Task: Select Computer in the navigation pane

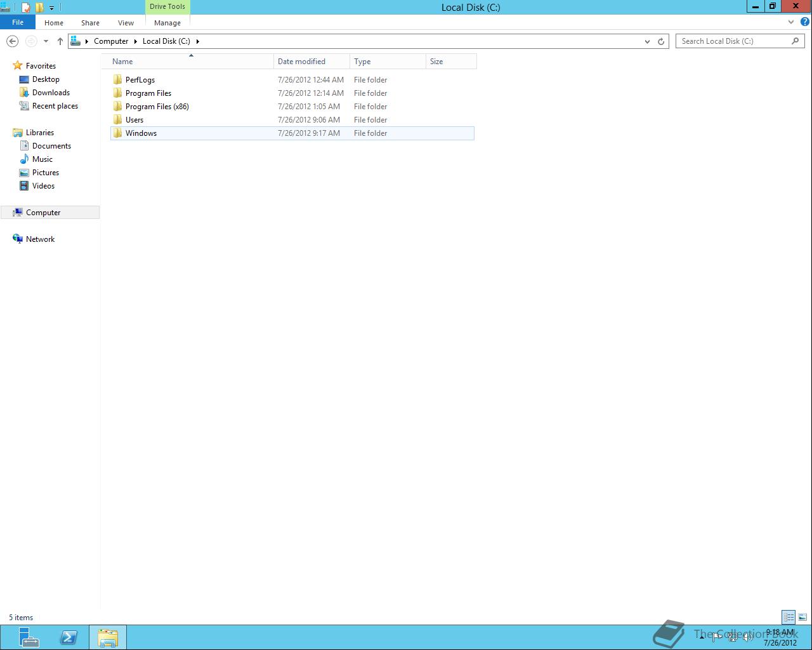Action: tap(49, 213)
